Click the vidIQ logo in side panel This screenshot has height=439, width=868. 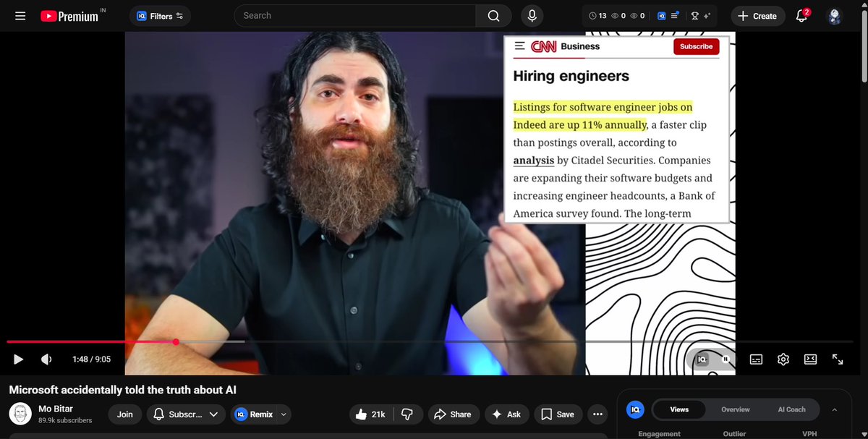click(634, 409)
